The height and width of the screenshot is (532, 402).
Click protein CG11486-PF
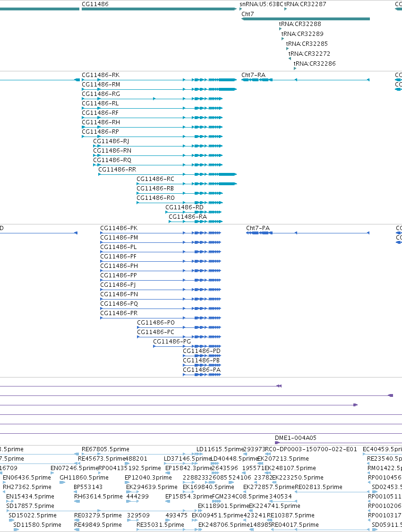pos(119,257)
